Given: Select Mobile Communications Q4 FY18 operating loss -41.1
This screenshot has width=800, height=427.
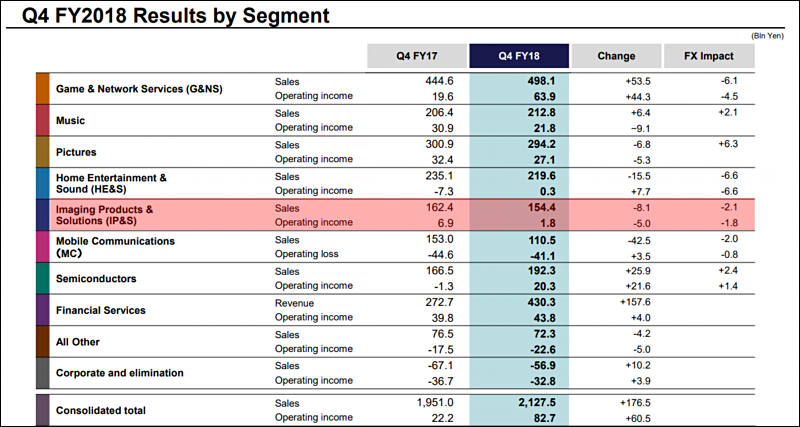Looking at the screenshot, I should [x=541, y=254].
